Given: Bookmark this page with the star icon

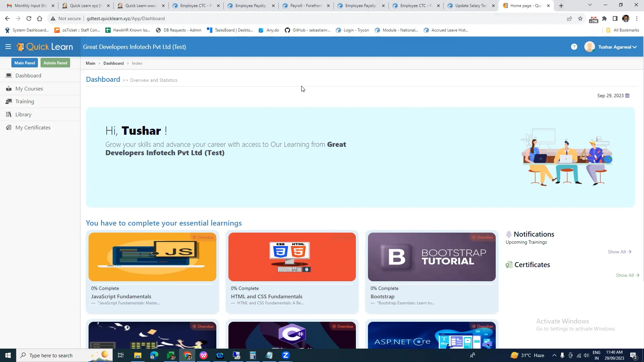Looking at the screenshot, I should pyautogui.click(x=580, y=18).
